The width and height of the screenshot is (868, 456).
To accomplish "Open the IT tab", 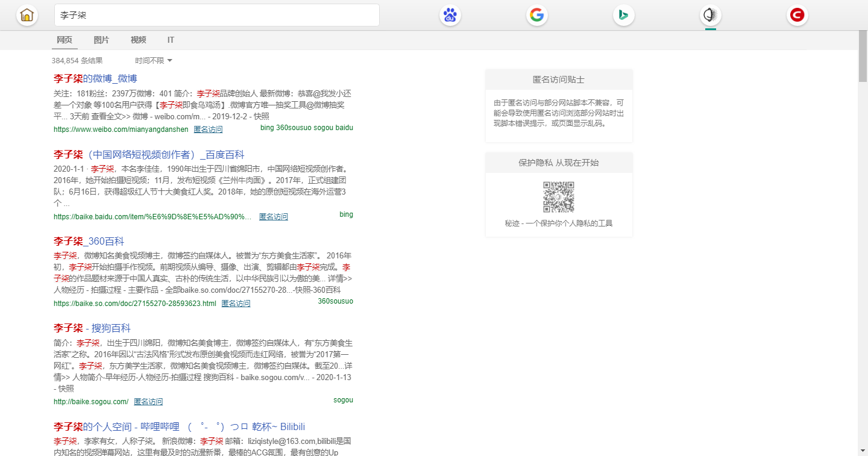I will click(x=171, y=40).
